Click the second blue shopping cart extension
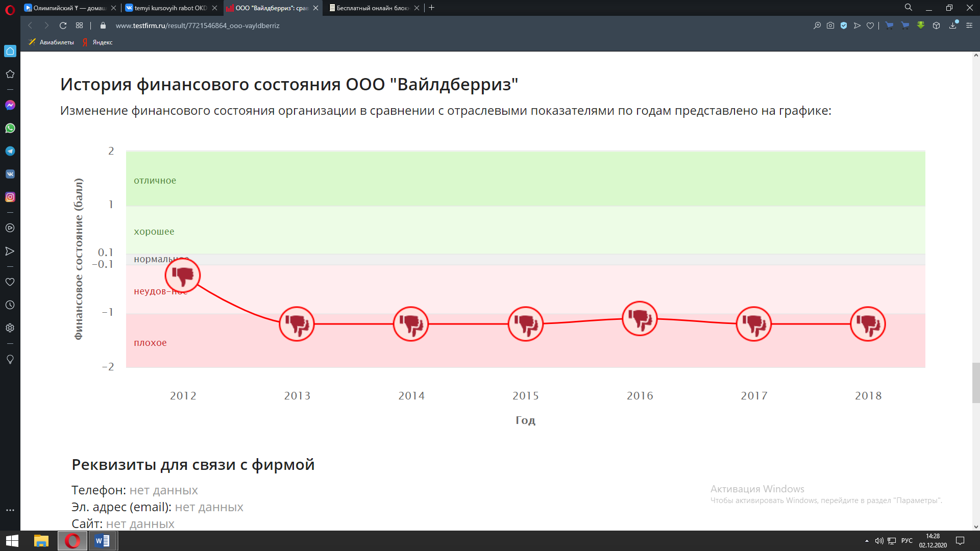The width and height of the screenshot is (980, 551). [x=905, y=26]
